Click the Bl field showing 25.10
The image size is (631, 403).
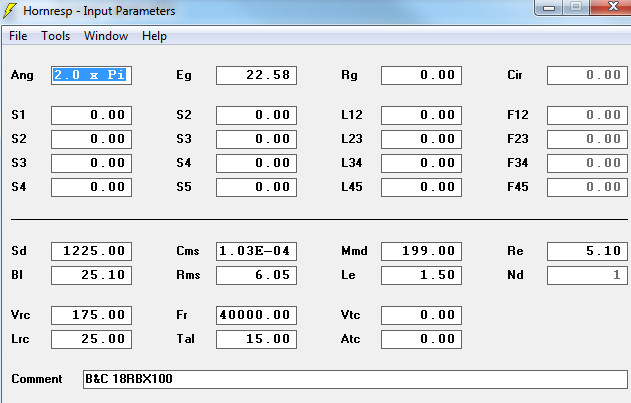point(91,275)
